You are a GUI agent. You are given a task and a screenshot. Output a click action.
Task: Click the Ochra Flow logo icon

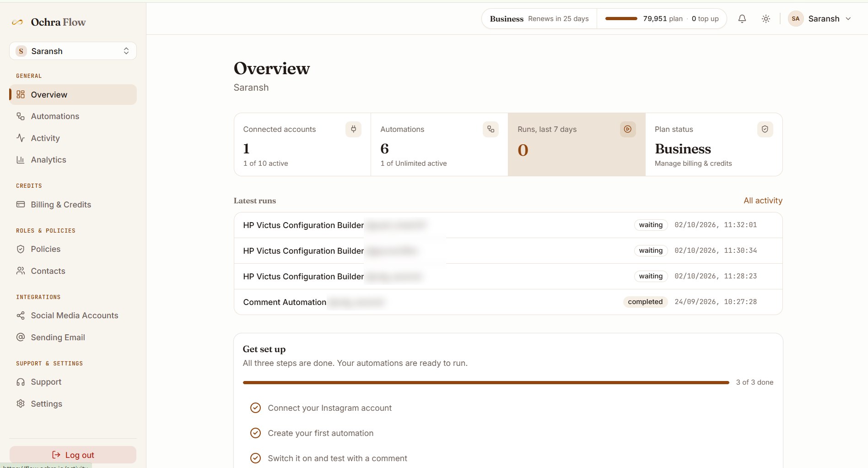pos(17,22)
